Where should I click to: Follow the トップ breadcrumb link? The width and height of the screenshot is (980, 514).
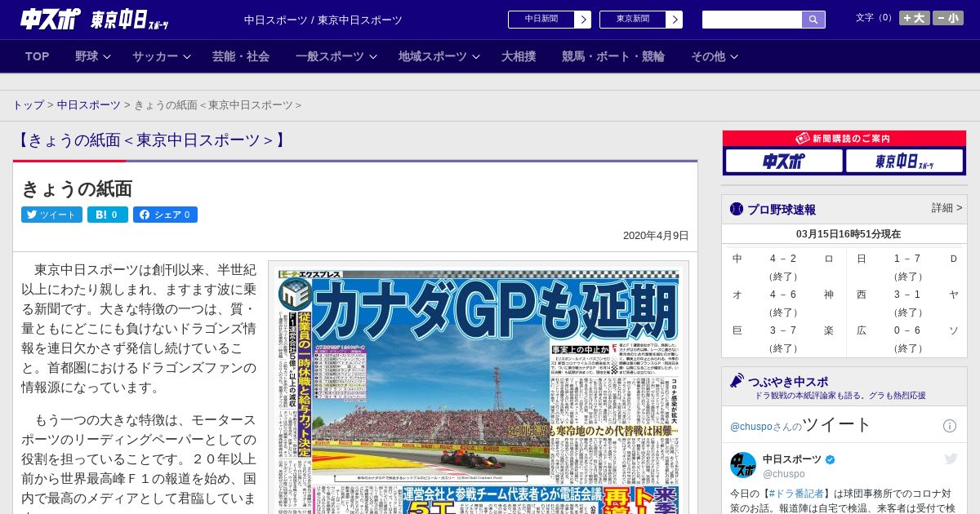tap(29, 105)
